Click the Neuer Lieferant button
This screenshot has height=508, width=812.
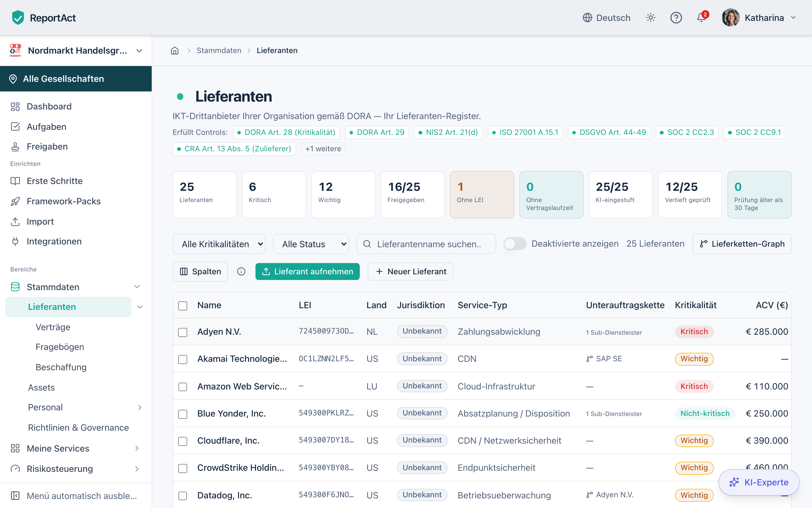[x=410, y=271]
